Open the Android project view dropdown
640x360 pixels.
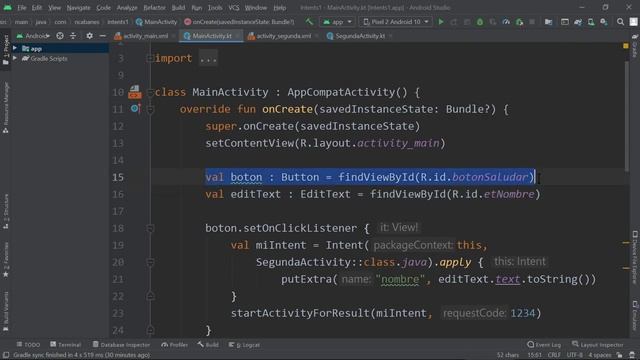33,36
